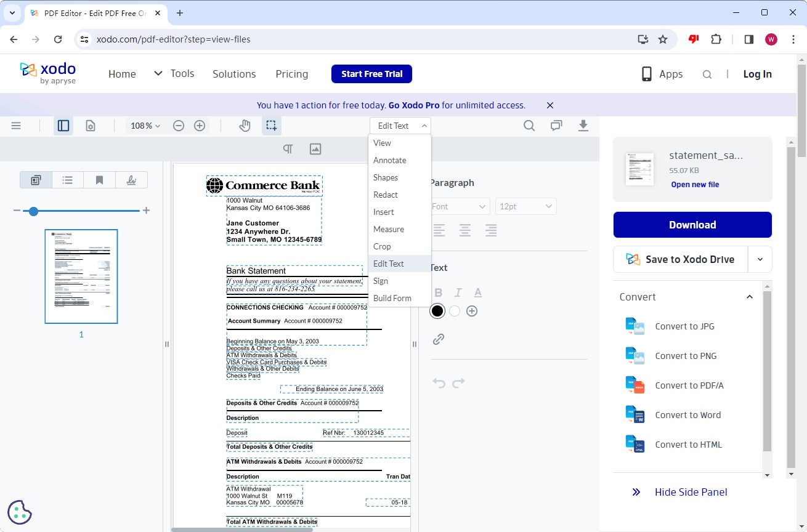The height and width of the screenshot is (532, 807).
Task: Switch to the Outlines list tab
Action: 68,180
